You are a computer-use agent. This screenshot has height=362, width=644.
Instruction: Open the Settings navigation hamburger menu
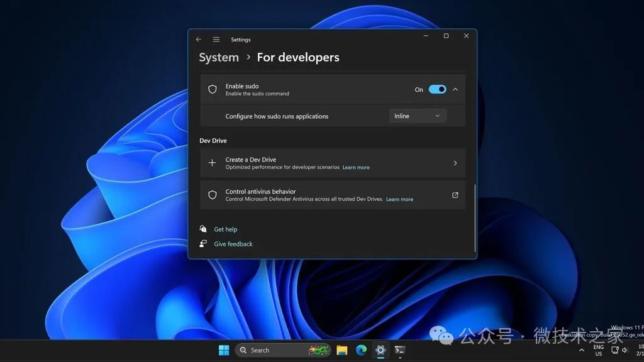[x=216, y=39]
